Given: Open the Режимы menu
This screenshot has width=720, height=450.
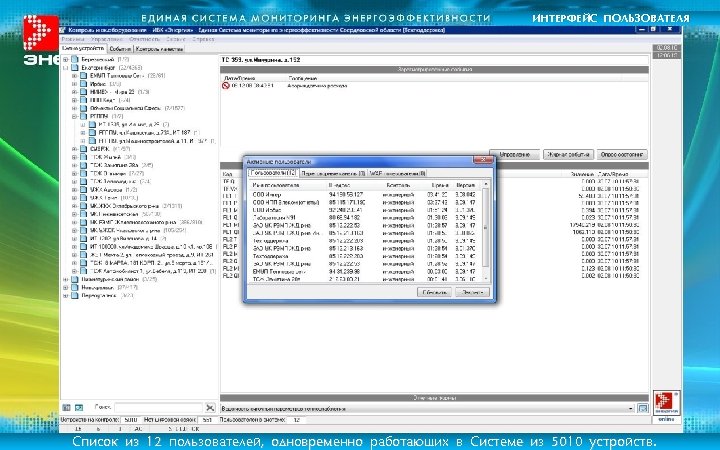Looking at the screenshot, I should tap(73, 39).
